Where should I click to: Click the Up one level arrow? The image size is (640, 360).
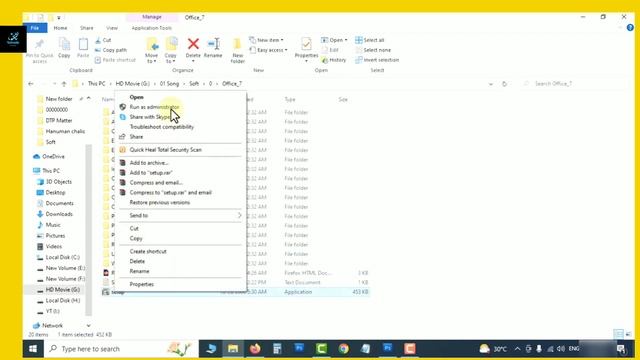(64, 84)
